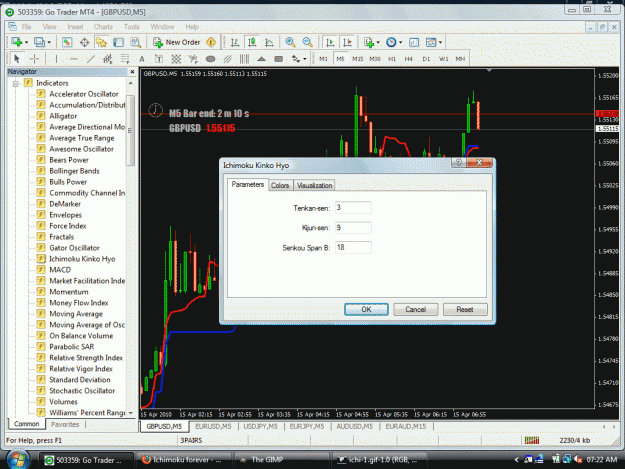The width and height of the screenshot is (625, 469).
Task: Select the H1 timeframe button
Action: 392,59
